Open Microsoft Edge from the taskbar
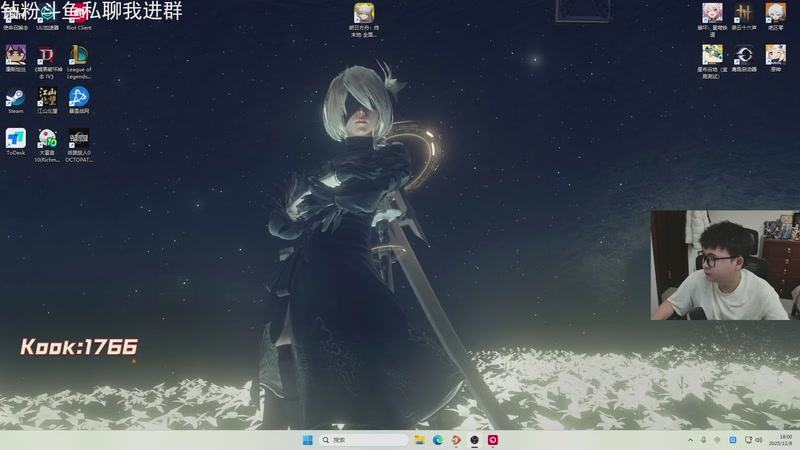Viewport: 800px width, 450px height. point(438,440)
